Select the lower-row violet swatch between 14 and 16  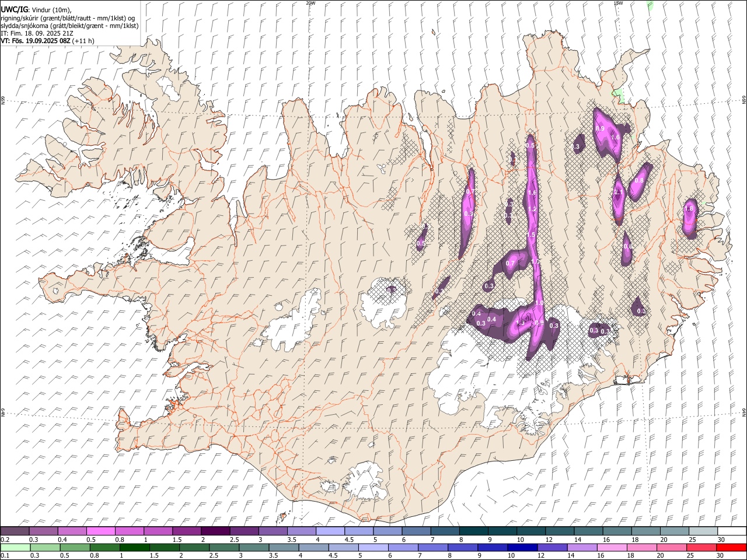[582, 547]
